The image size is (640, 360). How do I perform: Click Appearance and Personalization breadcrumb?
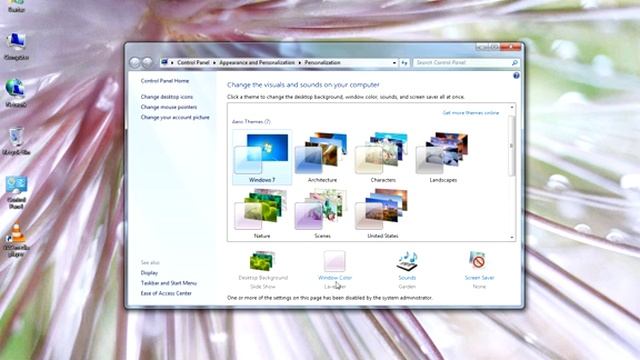(257, 62)
